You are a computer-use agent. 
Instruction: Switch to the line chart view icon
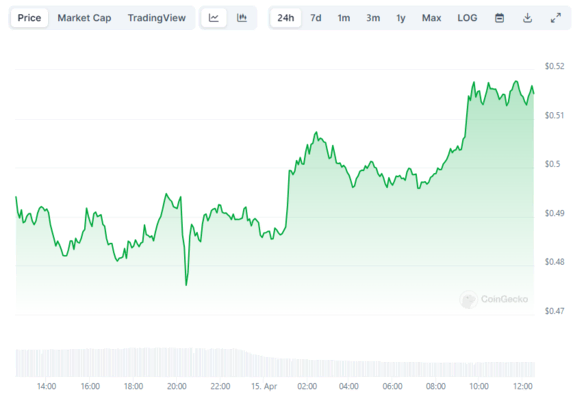214,18
